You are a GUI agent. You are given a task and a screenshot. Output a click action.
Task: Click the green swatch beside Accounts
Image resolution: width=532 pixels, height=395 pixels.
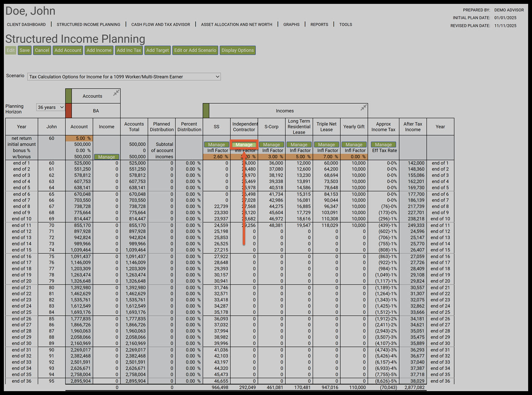point(68,96)
